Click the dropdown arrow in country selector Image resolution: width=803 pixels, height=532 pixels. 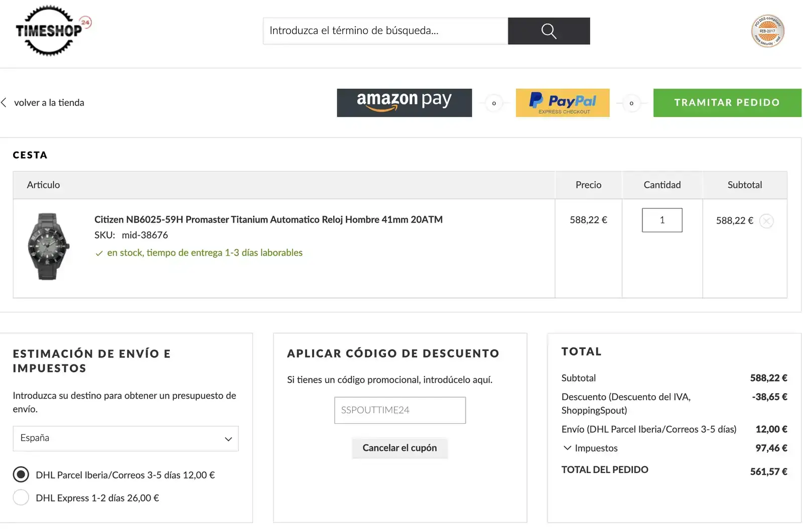point(228,439)
